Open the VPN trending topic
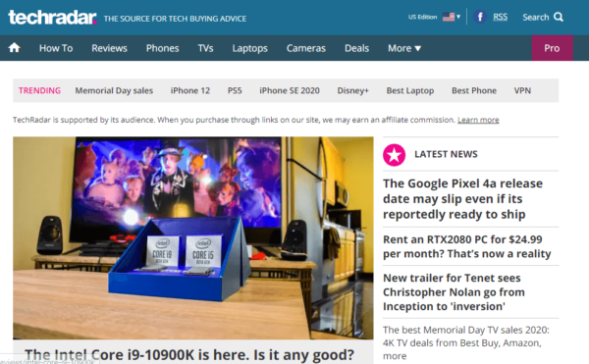 click(522, 90)
